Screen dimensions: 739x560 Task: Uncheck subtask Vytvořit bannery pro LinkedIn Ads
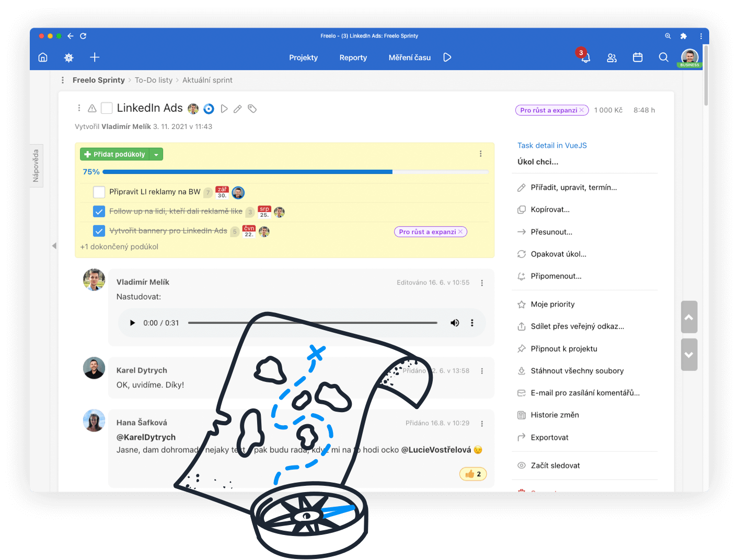point(99,231)
